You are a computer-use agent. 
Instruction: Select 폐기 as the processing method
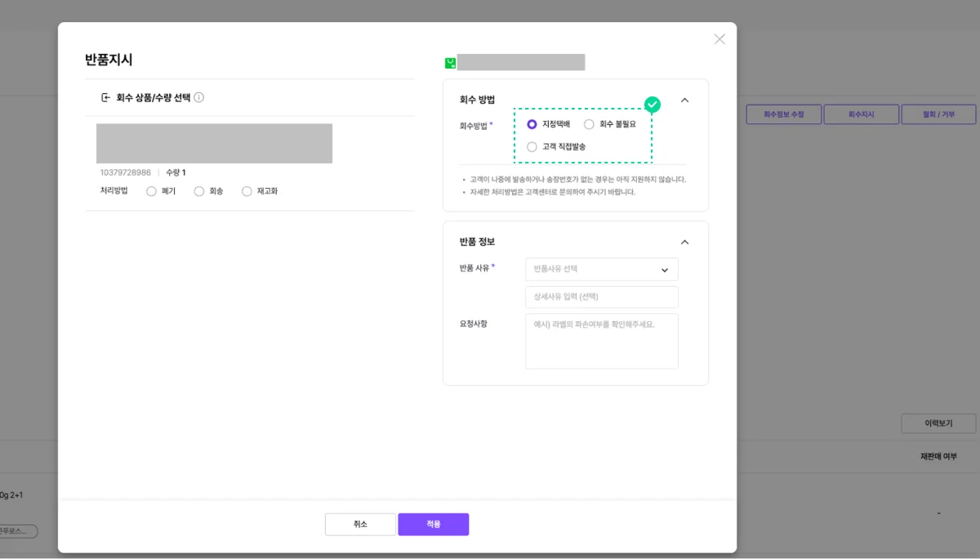150,191
